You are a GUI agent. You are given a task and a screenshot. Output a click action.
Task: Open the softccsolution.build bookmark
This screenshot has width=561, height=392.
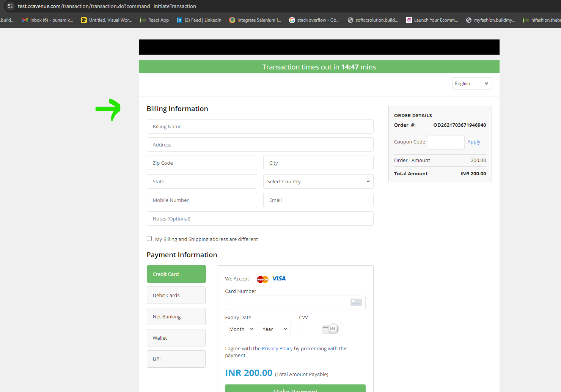(373, 20)
